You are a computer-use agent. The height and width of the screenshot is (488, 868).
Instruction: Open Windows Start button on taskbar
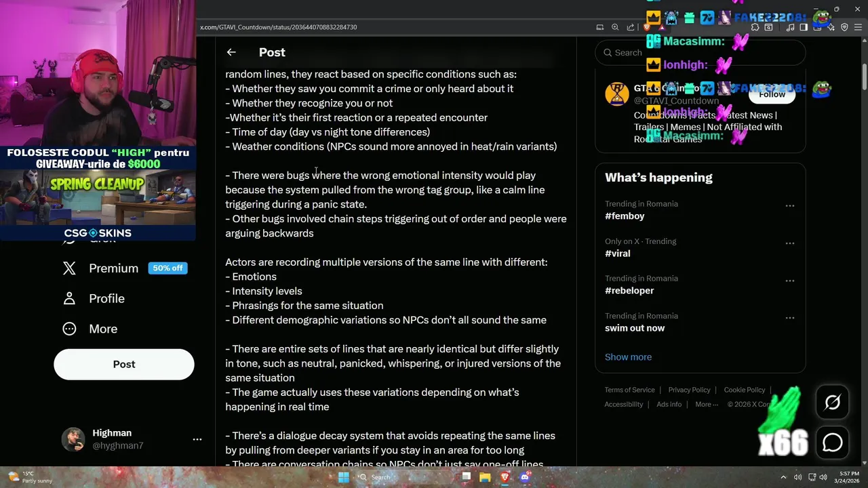344,477
